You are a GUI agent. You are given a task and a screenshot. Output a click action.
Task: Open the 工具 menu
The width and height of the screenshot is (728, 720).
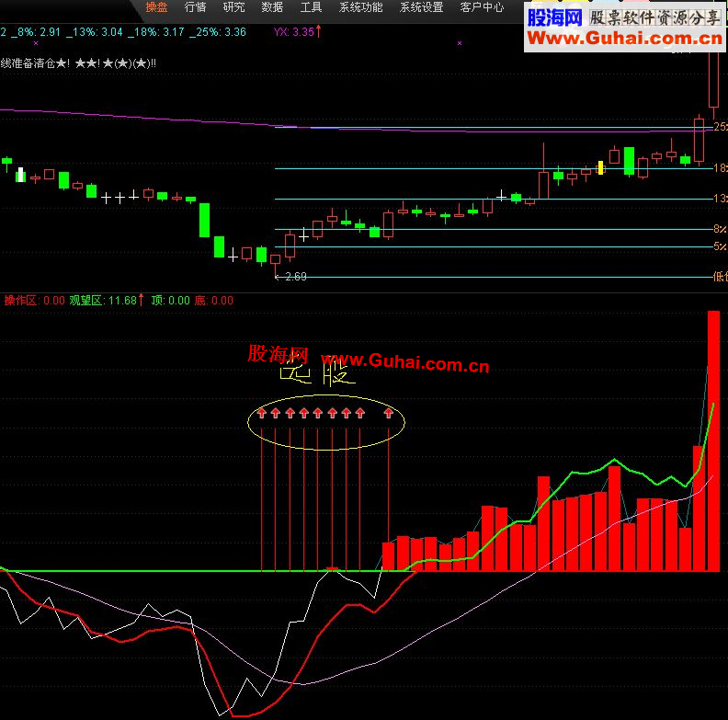click(x=311, y=7)
